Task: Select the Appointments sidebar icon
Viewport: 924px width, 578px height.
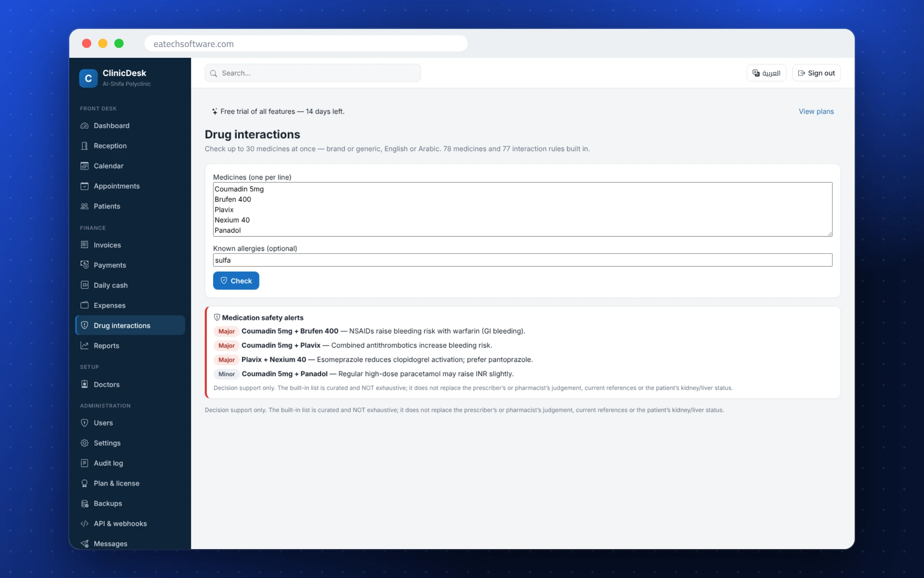Action: [84, 186]
